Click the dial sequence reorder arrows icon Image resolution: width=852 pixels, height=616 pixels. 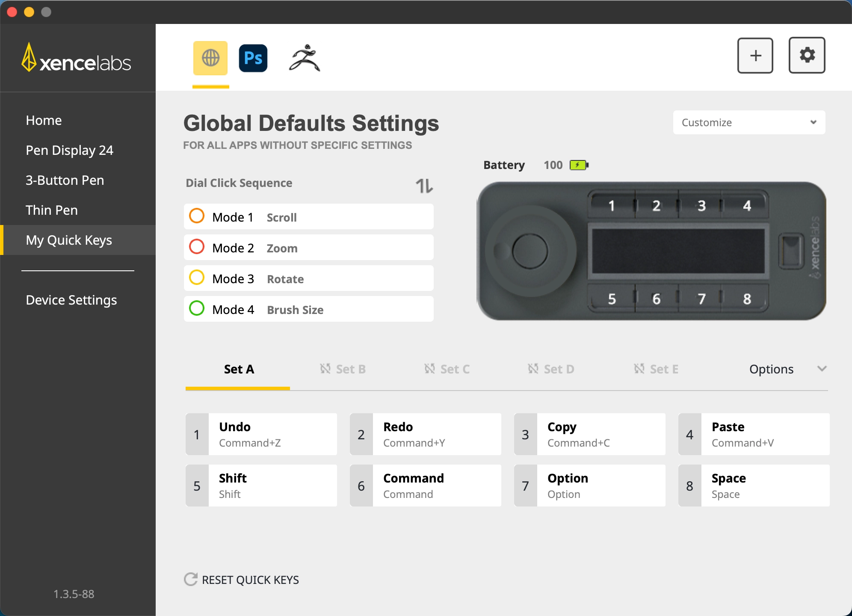[424, 186]
